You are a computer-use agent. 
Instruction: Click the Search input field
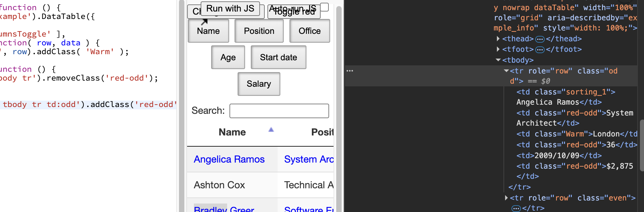(x=279, y=111)
